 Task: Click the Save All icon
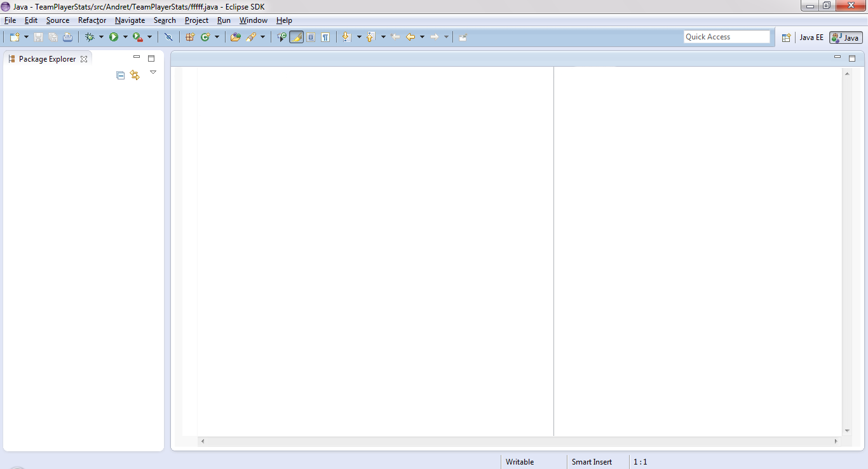[x=53, y=37]
